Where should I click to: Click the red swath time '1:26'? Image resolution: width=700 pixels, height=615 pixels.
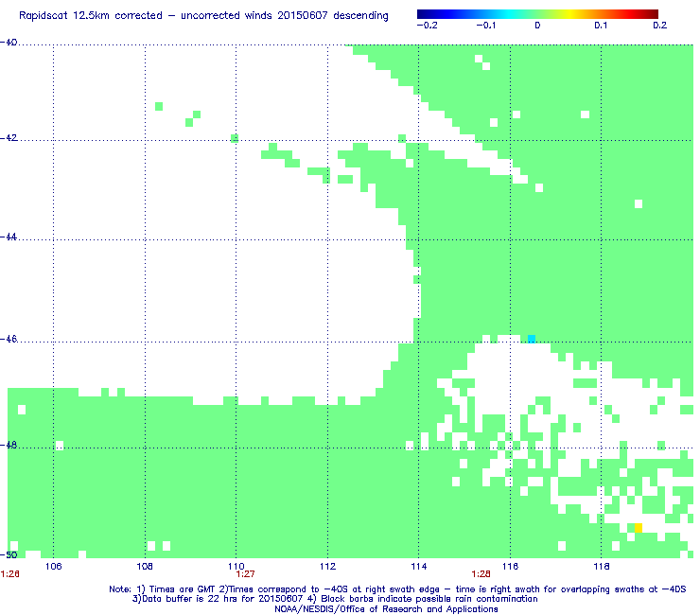coord(9,574)
